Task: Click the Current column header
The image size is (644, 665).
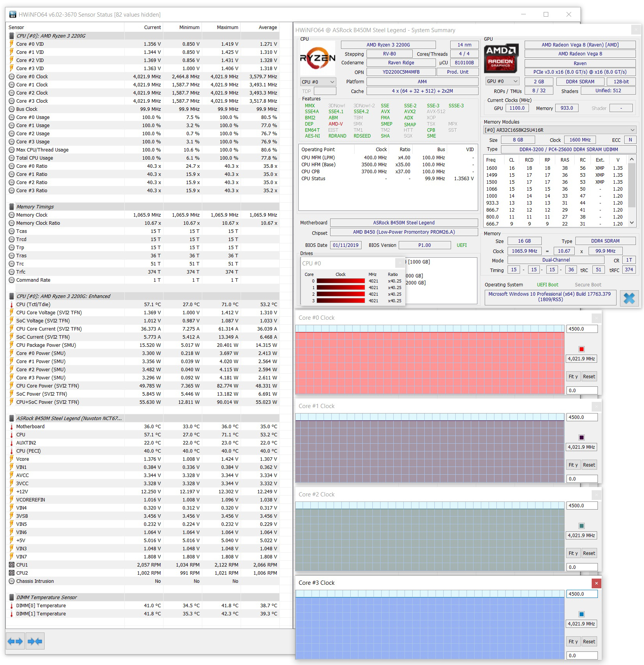Action: (144, 27)
